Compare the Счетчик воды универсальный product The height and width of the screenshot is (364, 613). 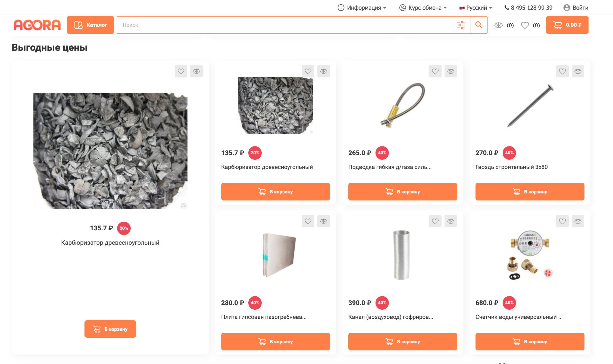pos(578,221)
